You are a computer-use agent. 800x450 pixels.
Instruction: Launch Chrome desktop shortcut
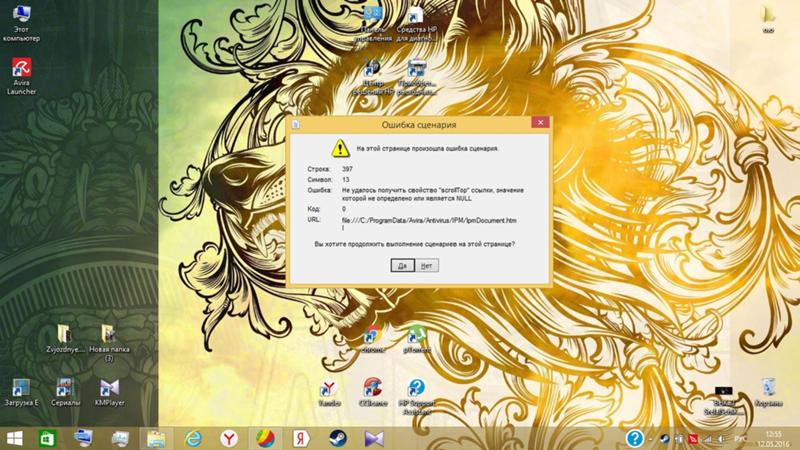[373, 339]
